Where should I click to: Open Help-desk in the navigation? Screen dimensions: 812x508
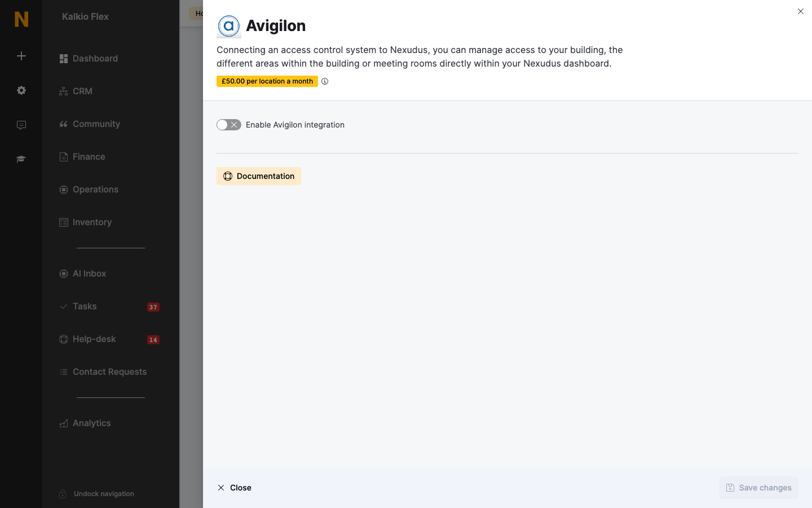pyautogui.click(x=94, y=339)
